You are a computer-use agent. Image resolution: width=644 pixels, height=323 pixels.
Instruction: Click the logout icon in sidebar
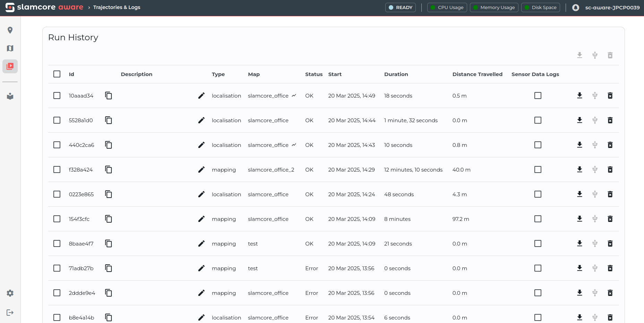coord(10,313)
